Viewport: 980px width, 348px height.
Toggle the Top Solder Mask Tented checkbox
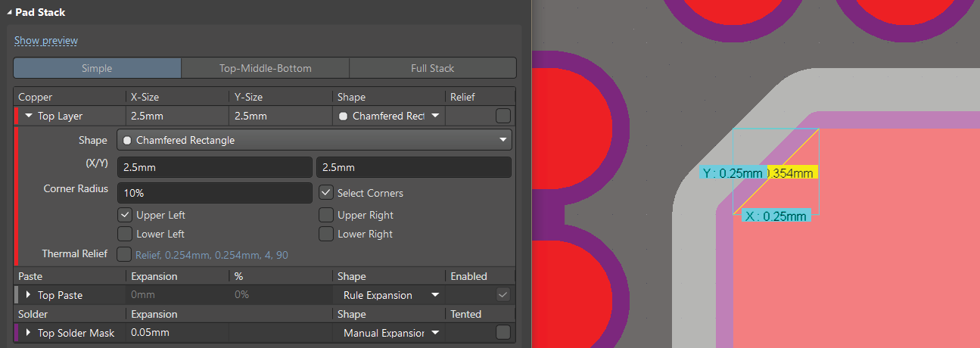click(x=502, y=333)
